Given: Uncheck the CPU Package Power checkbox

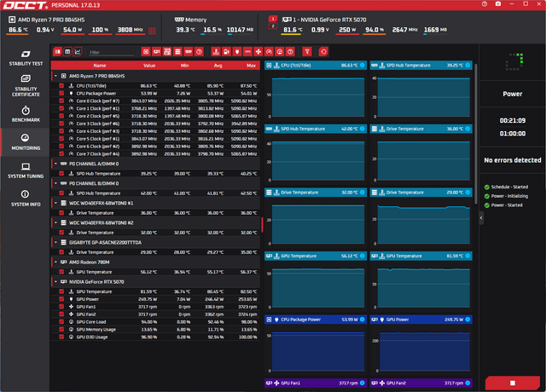Looking at the screenshot, I should 61,93.
